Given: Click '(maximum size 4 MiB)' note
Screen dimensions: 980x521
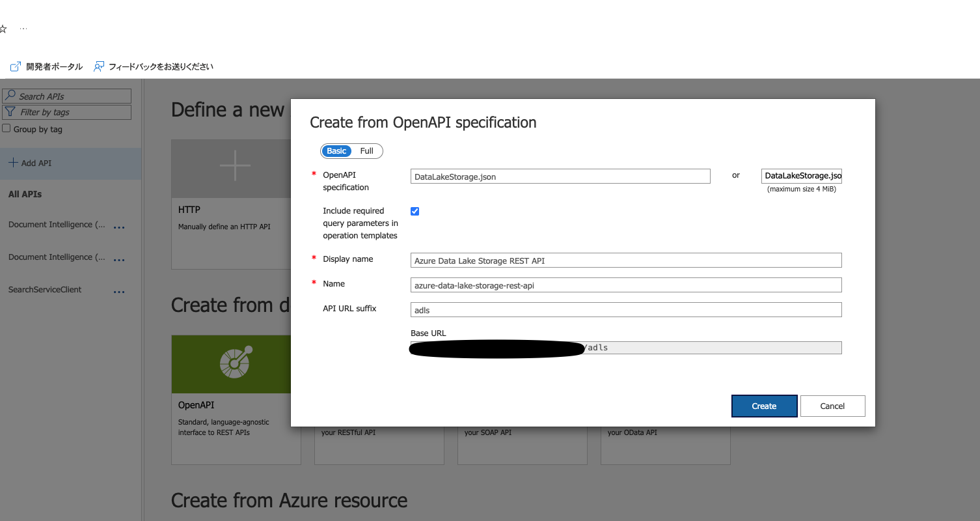Looking at the screenshot, I should pos(802,190).
